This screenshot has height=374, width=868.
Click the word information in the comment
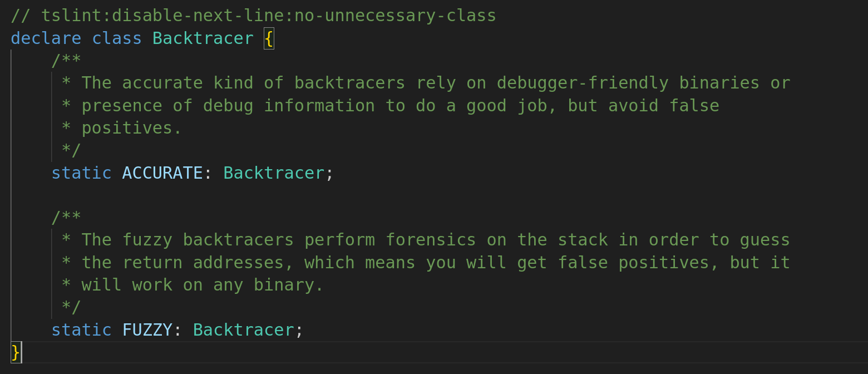pyautogui.click(x=319, y=106)
